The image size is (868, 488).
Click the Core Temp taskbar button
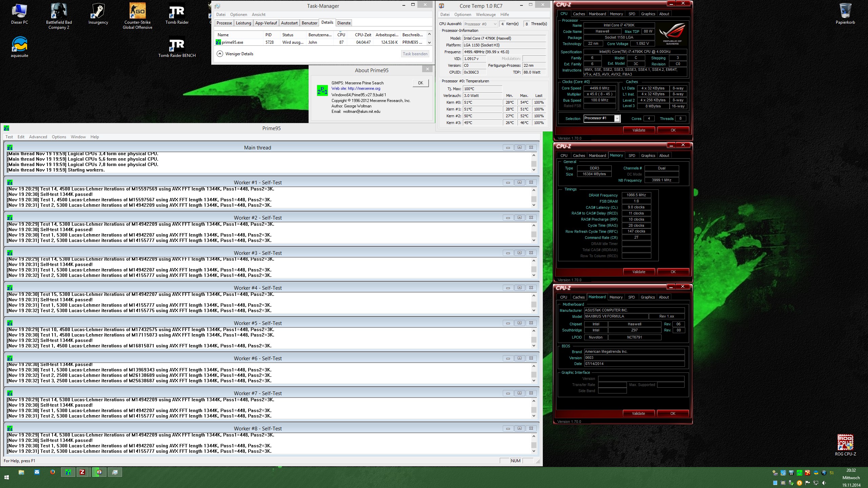click(x=99, y=472)
